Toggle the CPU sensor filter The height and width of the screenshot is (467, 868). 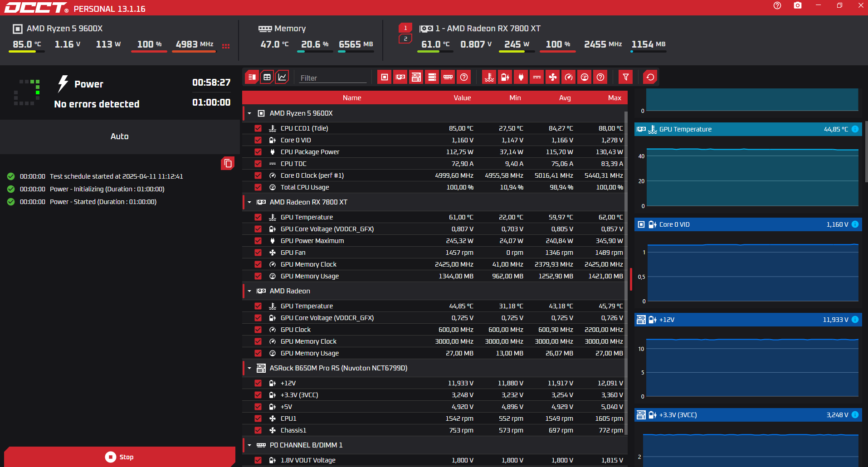tap(385, 77)
